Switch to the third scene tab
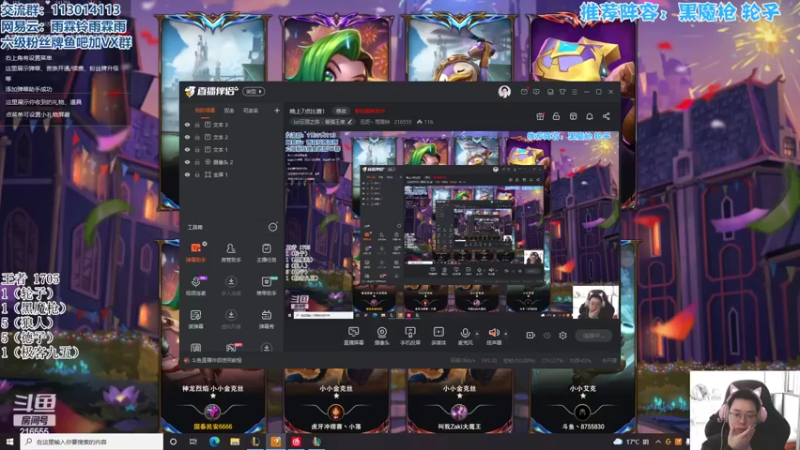The image size is (800, 450). [251, 110]
